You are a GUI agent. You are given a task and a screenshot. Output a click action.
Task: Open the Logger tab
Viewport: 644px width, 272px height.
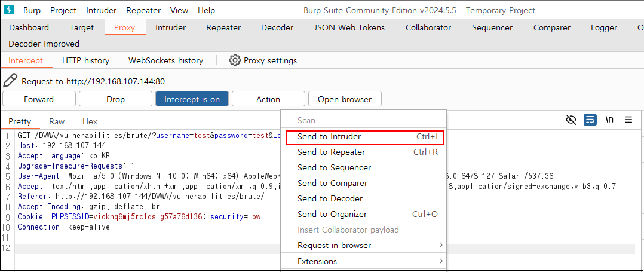click(604, 27)
